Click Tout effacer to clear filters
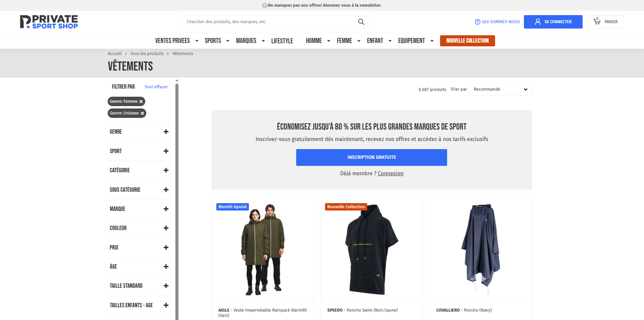644x320 pixels. (x=156, y=87)
